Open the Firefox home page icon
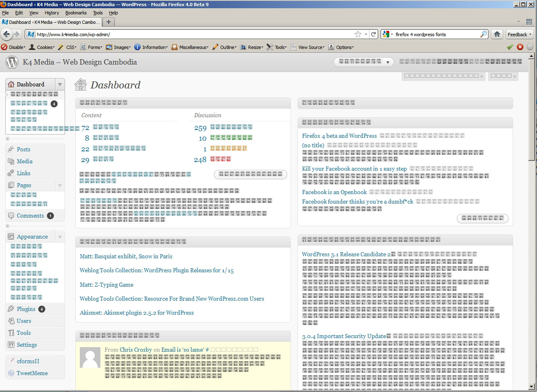The height and width of the screenshot is (392, 537). 497,34
